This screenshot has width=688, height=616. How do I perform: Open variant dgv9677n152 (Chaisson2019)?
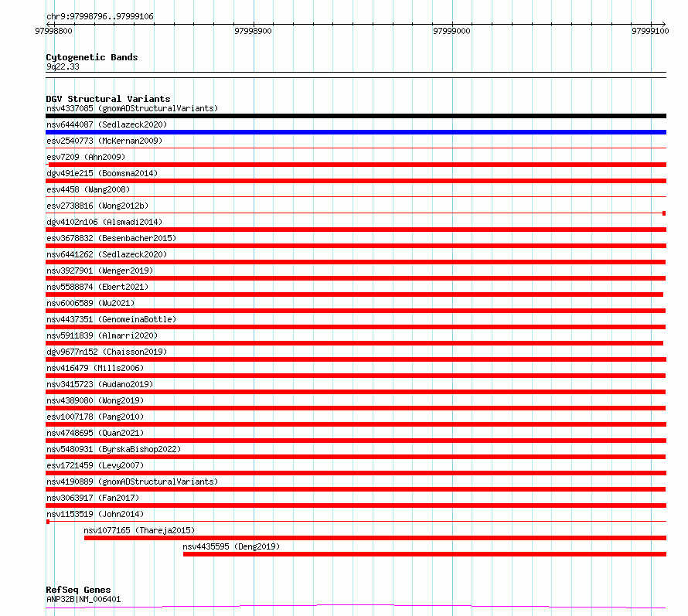point(107,352)
